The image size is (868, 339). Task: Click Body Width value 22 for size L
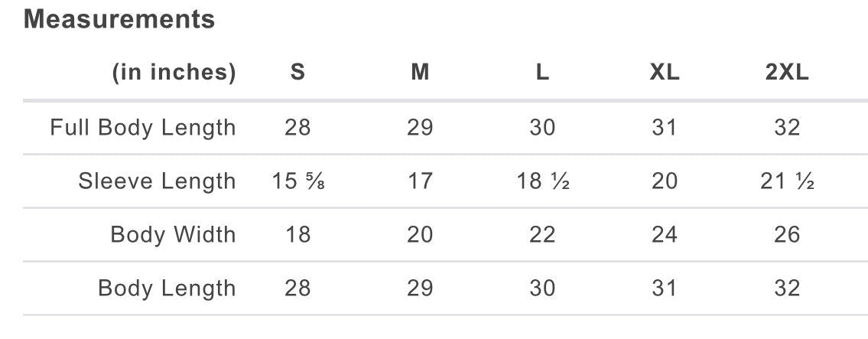(542, 234)
